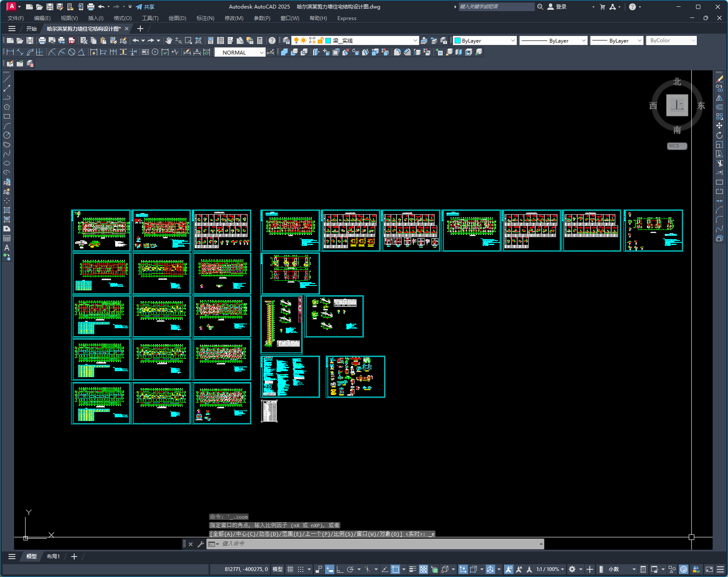Add a new drawing tab with plus
This screenshot has width=728, height=577.
point(140,29)
